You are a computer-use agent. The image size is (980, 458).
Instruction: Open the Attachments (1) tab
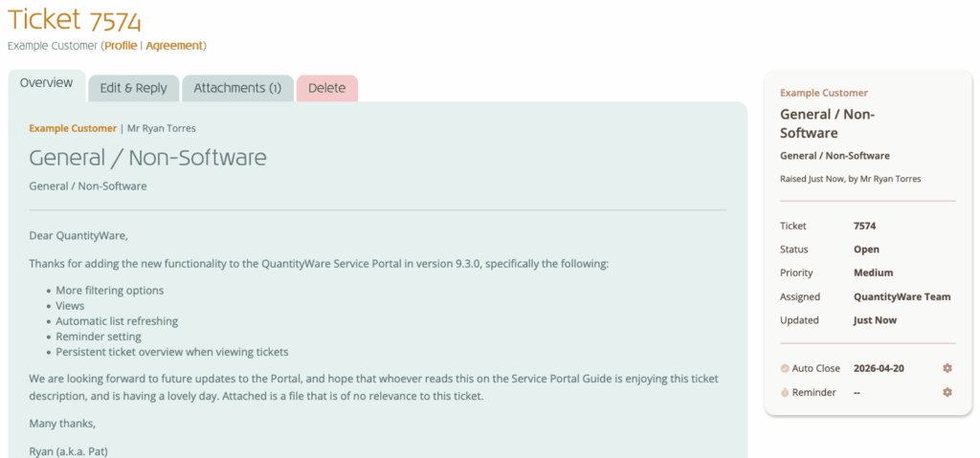pos(237,88)
